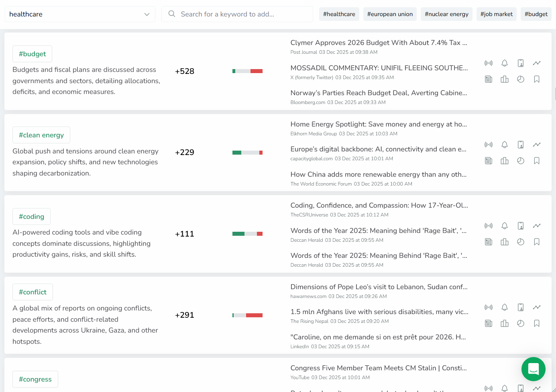Viewport: 556px width, 392px height.
Task: Bookmark the #conflict topic
Action: tap(537, 323)
